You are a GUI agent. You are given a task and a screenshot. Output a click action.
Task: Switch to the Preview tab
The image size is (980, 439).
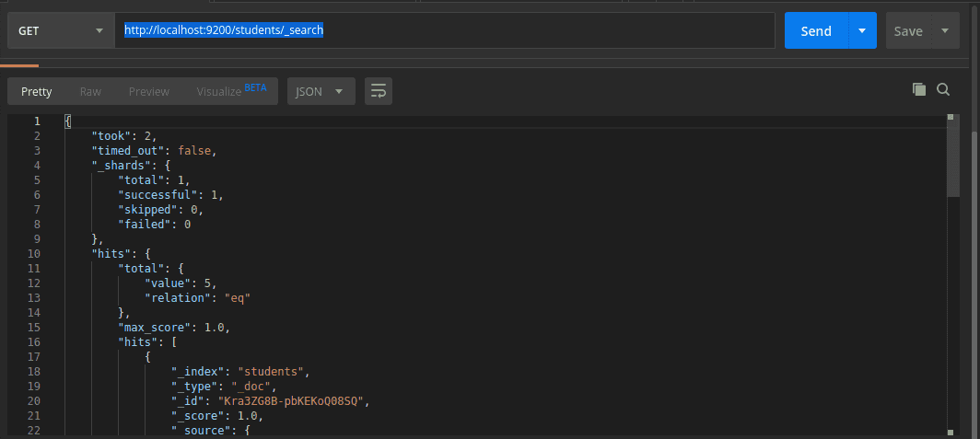148,91
